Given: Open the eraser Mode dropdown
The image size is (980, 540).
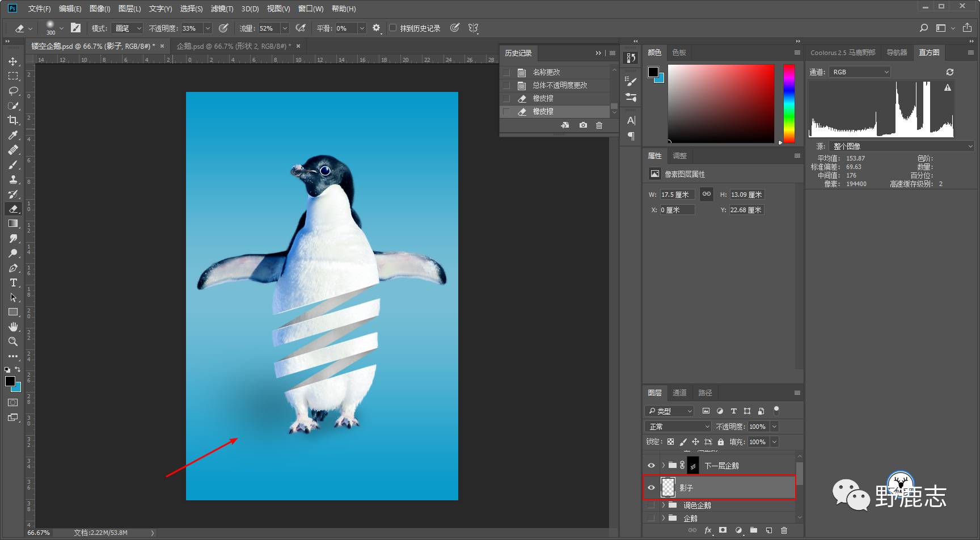Looking at the screenshot, I should pyautogui.click(x=128, y=28).
